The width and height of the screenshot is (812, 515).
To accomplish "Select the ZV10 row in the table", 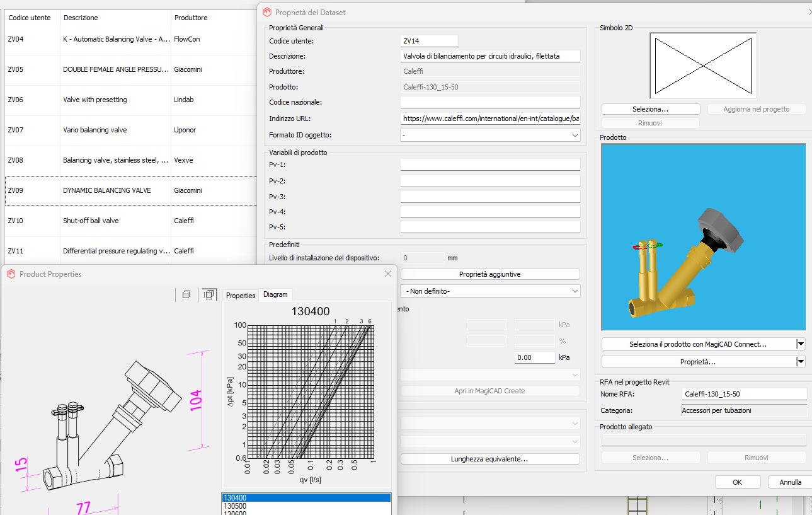I will (x=130, y=221).
